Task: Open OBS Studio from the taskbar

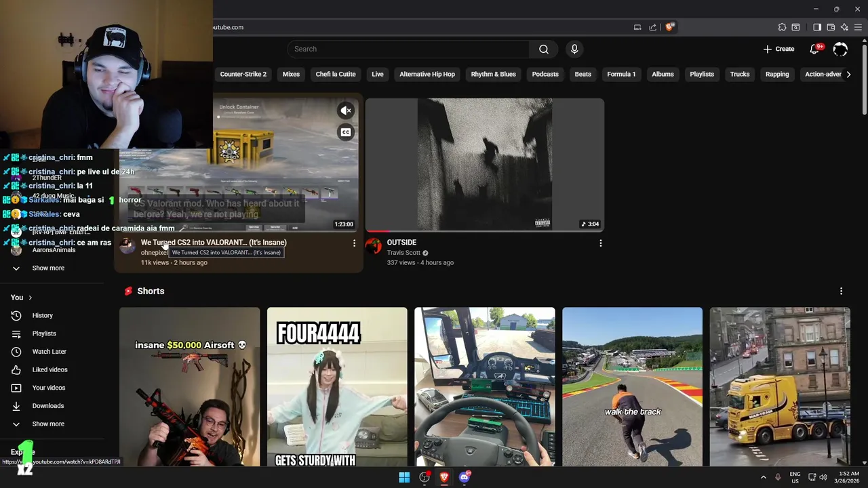Action: pyautogui.click(x=425, y=477)
